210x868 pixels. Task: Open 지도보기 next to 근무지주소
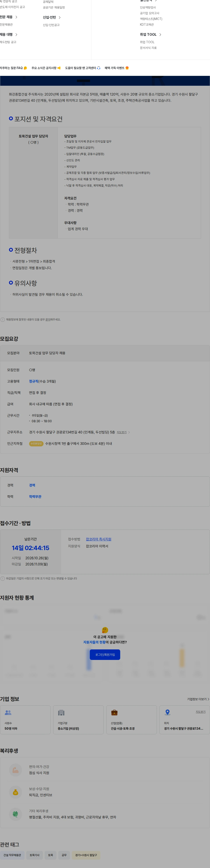122,432
